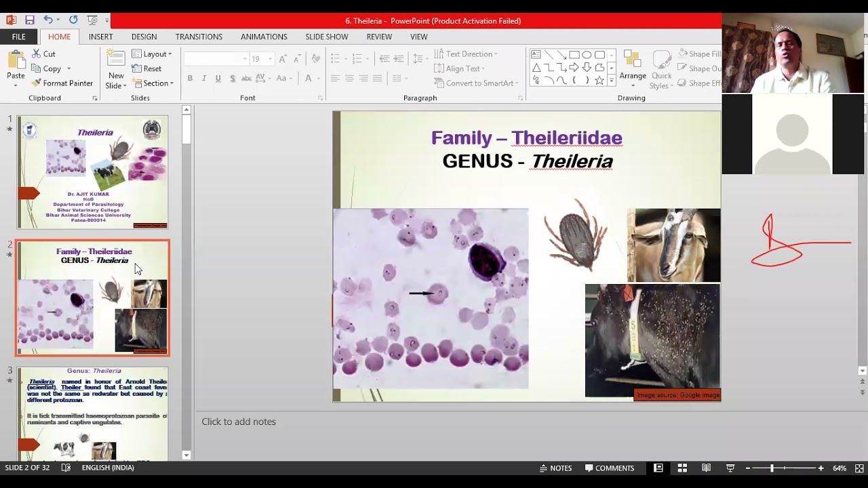Select the Rectangle shape

click(x=574, y=55)
